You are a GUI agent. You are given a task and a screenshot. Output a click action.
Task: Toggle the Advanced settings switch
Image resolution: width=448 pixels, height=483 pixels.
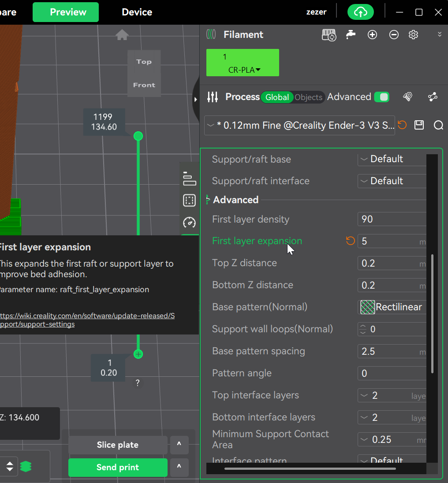pyautogui.click(x=381, y=97)
